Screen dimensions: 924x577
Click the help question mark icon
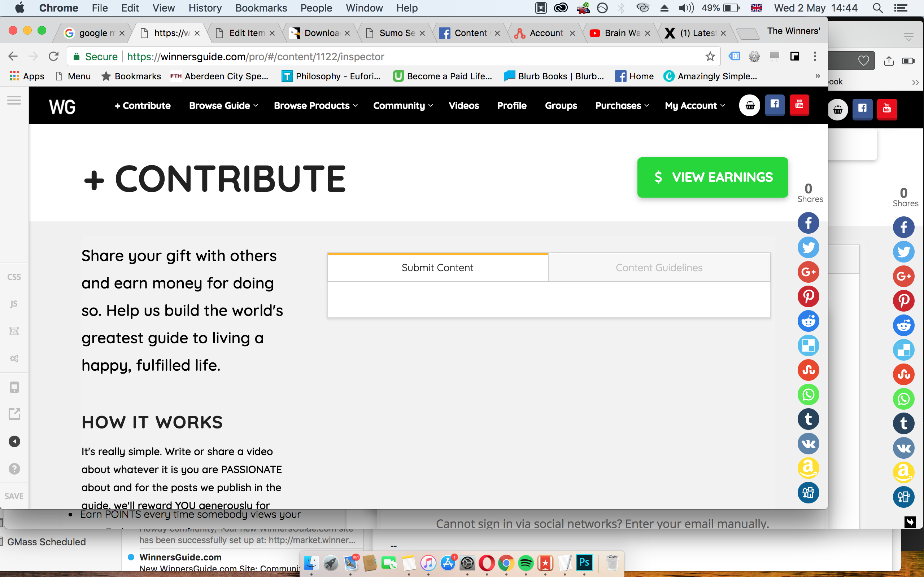click(x=14, y=468)
